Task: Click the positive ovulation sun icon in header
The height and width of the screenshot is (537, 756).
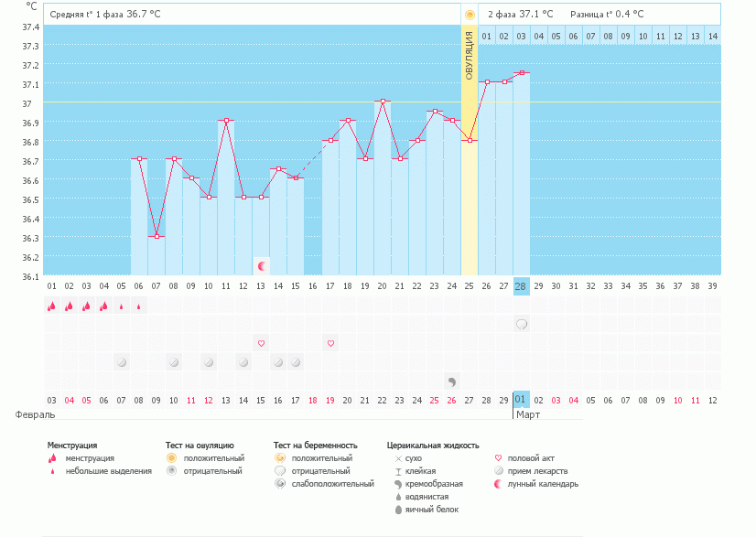Action: point(470,15)
